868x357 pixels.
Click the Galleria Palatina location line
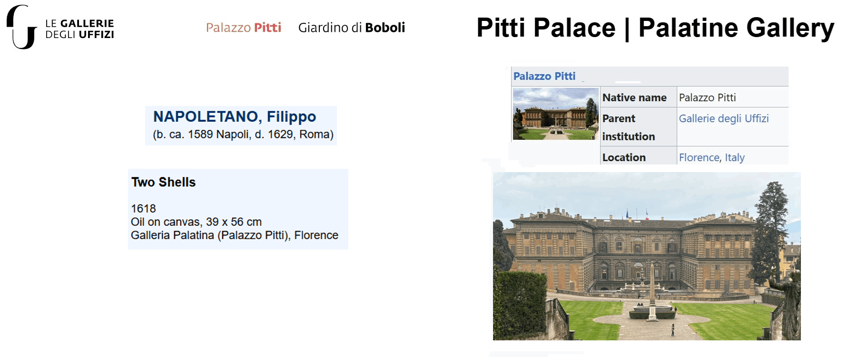[x=234, y=235]
